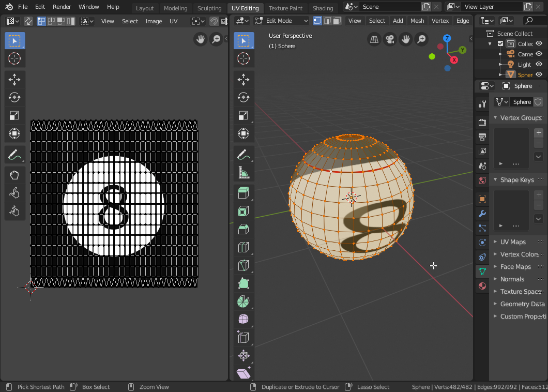Open the Render menu
Viewport: 548px width, 392px height.
point(62,7)
